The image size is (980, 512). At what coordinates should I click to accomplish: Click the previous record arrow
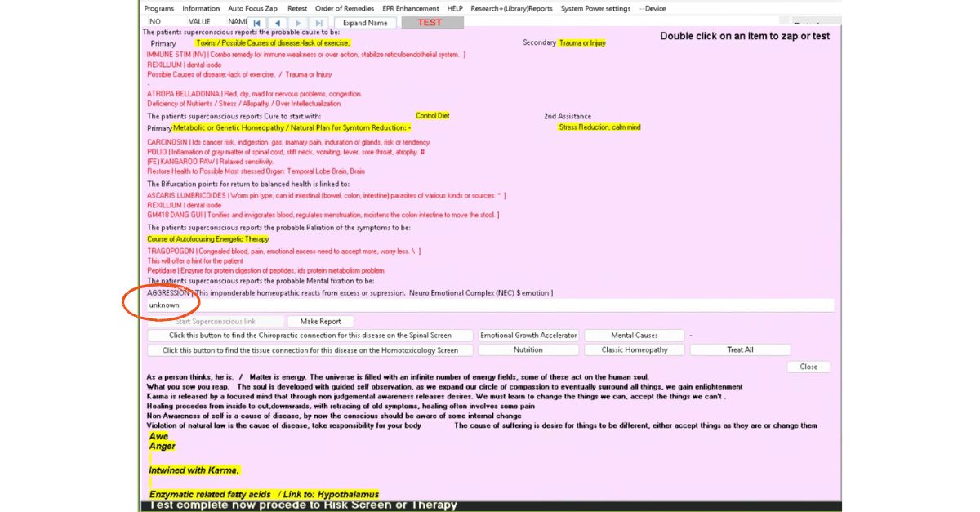278,23
